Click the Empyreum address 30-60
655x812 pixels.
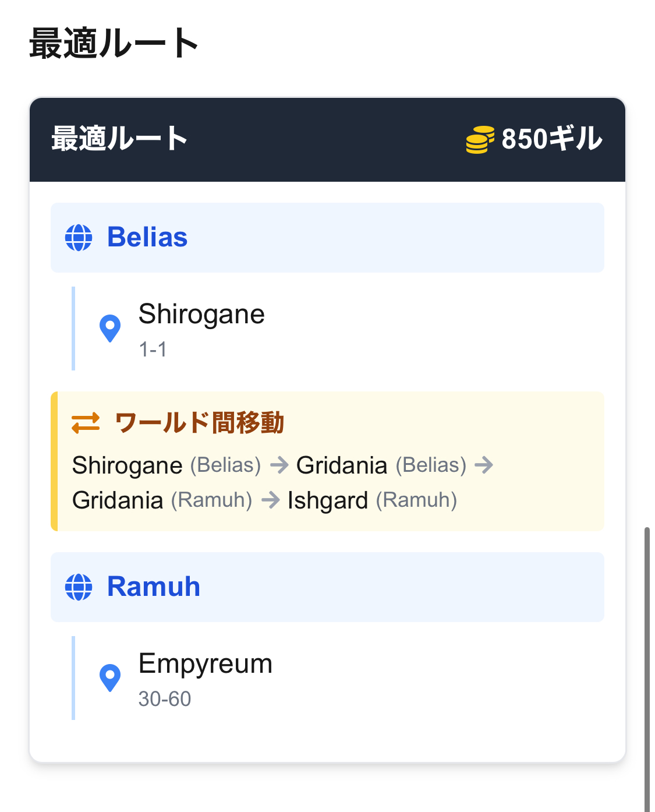pos(165,699)
